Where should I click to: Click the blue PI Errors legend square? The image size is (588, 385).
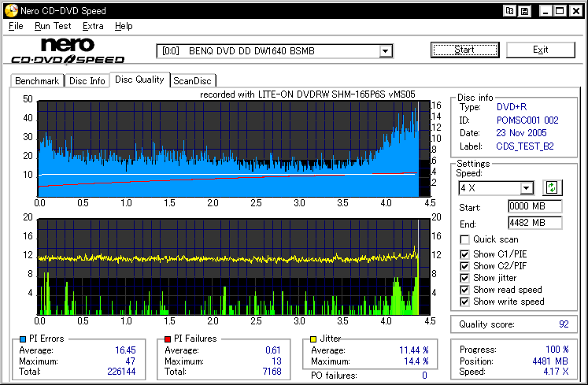[21, 339]
